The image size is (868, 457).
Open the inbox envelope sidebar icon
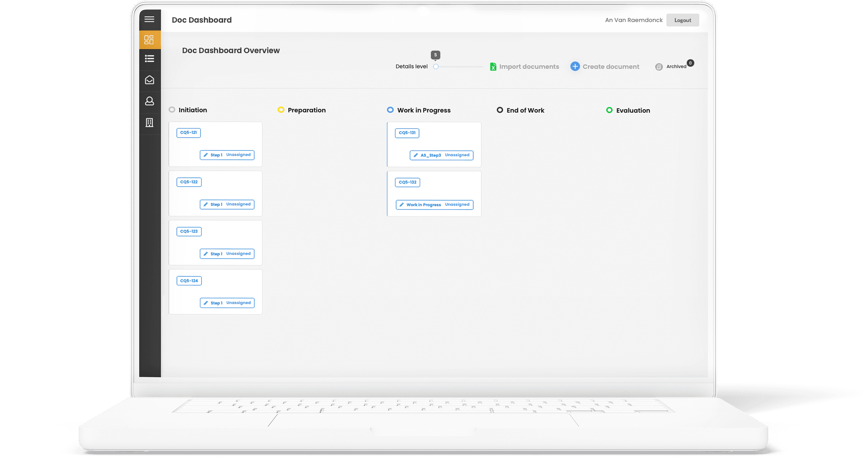pos(149,80)
